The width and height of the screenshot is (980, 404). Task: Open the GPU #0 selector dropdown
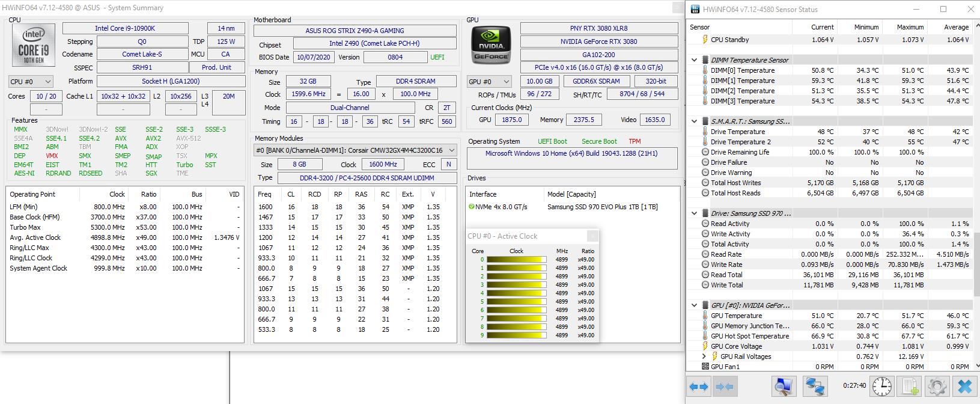(489, 82)
